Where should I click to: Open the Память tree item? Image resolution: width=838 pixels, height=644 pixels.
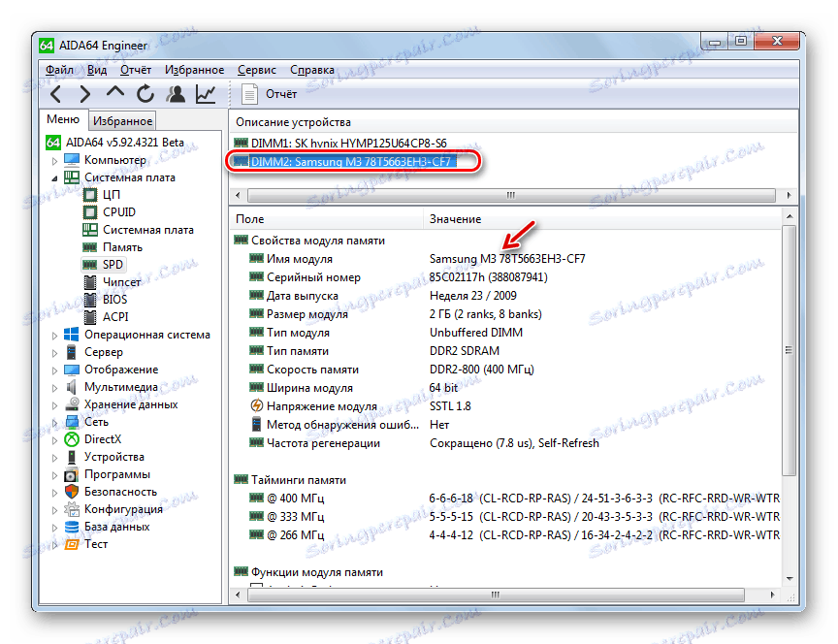tap(122, 247)
